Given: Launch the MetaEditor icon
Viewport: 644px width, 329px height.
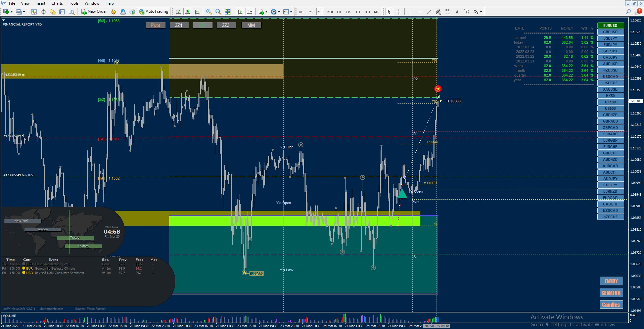Looking at the screenshot, I should pos(113,12).
